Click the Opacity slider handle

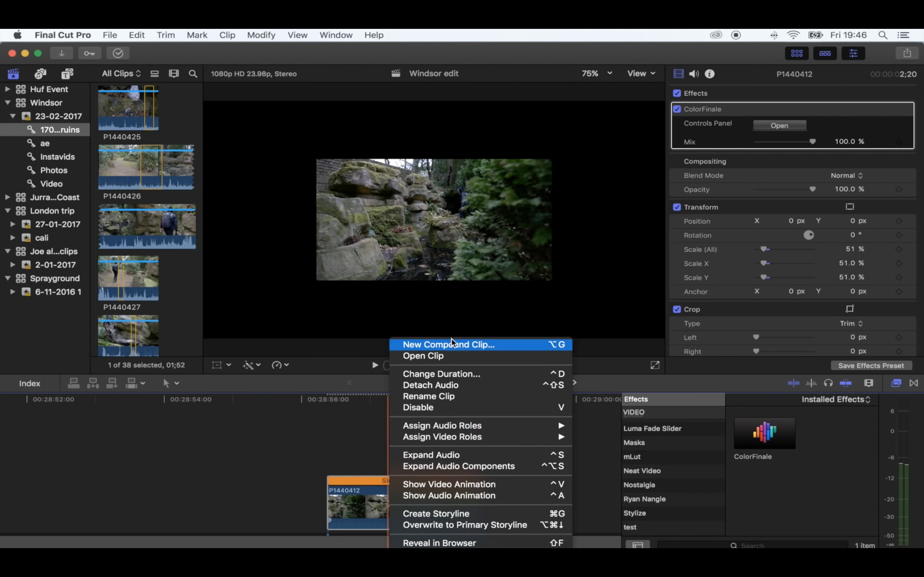[812, 189]
